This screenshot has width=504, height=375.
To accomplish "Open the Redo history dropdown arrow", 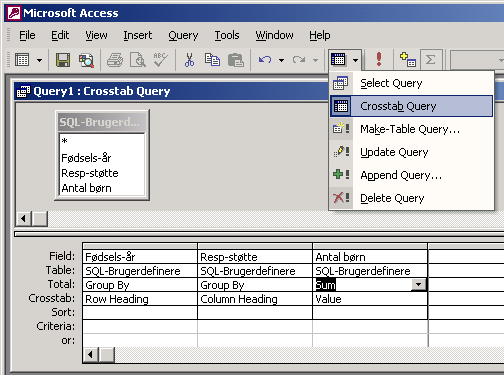I will (315, 60).
